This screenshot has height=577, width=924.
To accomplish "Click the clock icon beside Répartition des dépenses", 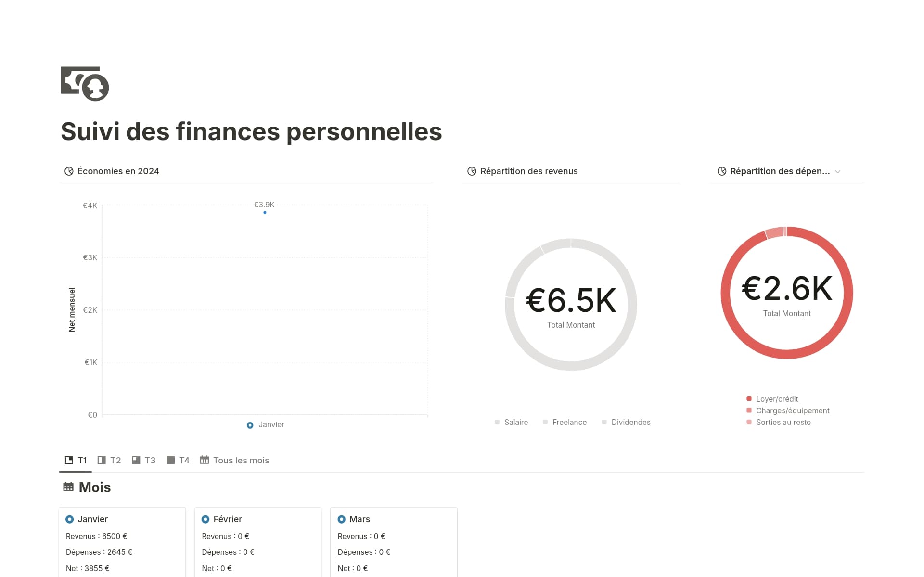I will [x=721, y=171].
